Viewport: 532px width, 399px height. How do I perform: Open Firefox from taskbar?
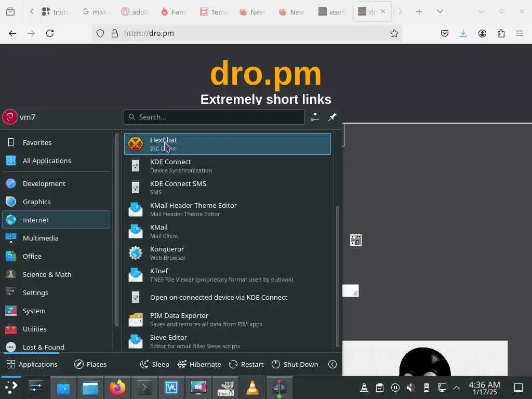pos(117,388)
